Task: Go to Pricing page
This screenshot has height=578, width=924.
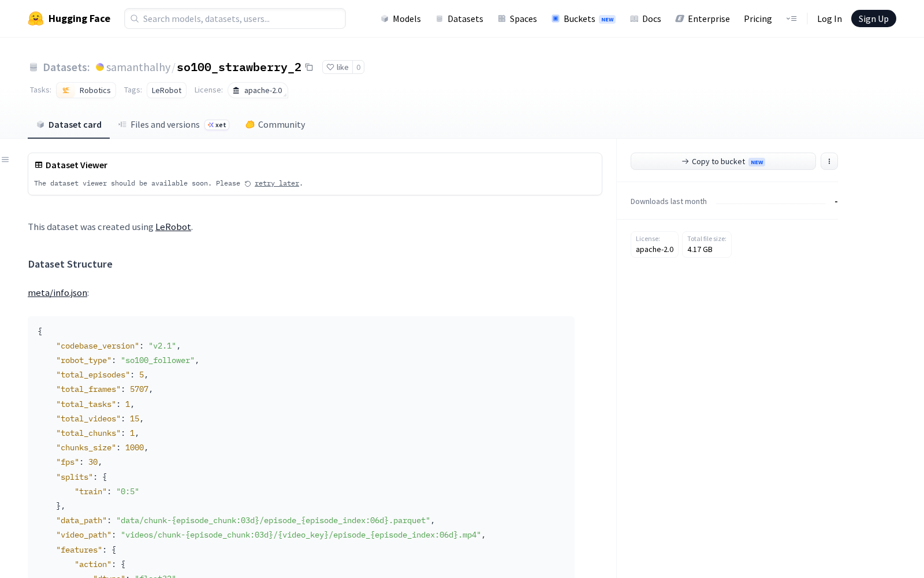Action: pyautogui.click(x=758, y=18)
